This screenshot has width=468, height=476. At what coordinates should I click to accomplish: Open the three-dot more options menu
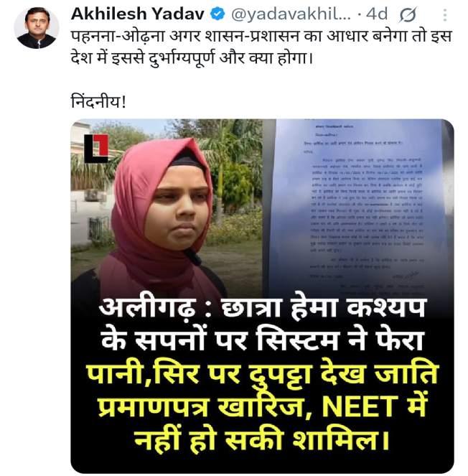click(x=445, y=15)
